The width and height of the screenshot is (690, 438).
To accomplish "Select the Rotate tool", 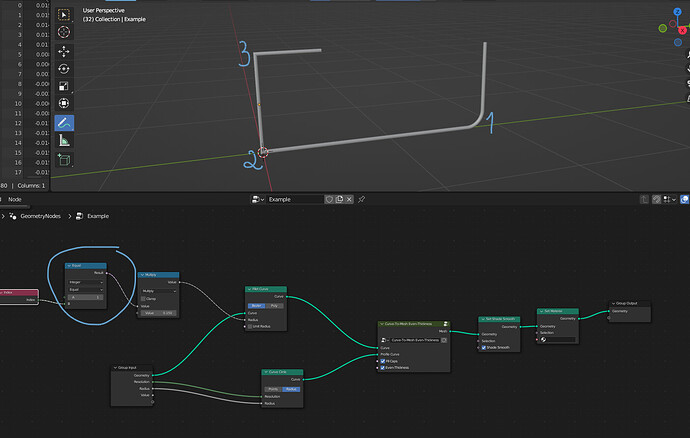I will (x=64, y=69).
